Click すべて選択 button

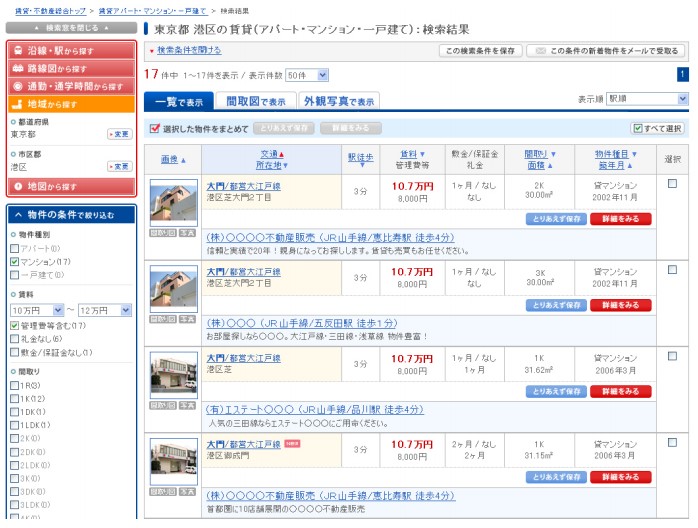(x=658, y=128)
